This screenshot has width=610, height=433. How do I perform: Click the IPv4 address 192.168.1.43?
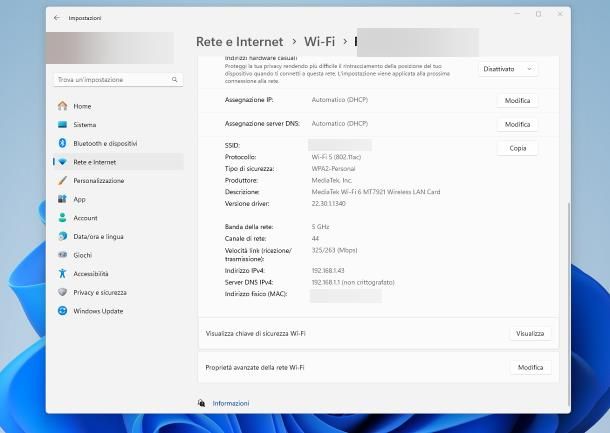pos(328,270)
